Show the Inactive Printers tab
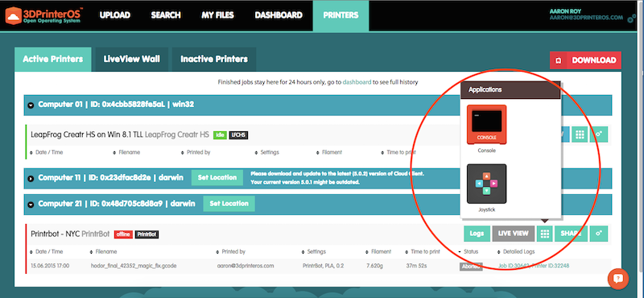Viewport: 644px width, 298px height. click(214, 59)
